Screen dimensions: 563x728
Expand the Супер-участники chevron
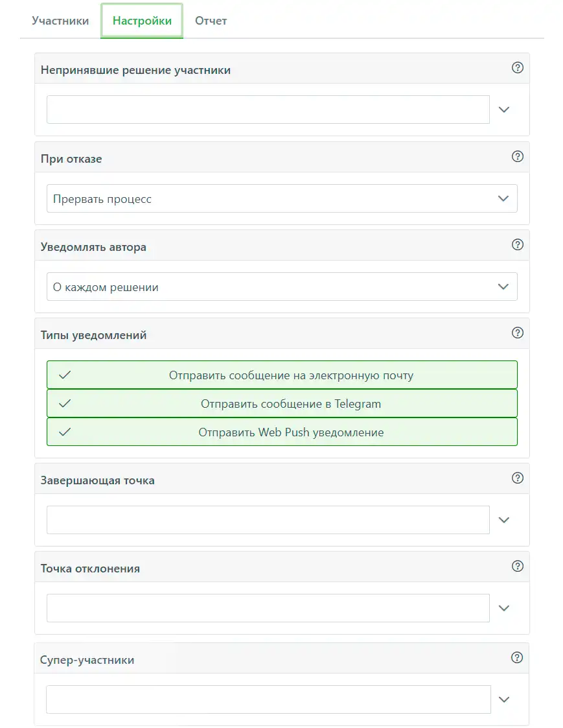click(504, 699)
